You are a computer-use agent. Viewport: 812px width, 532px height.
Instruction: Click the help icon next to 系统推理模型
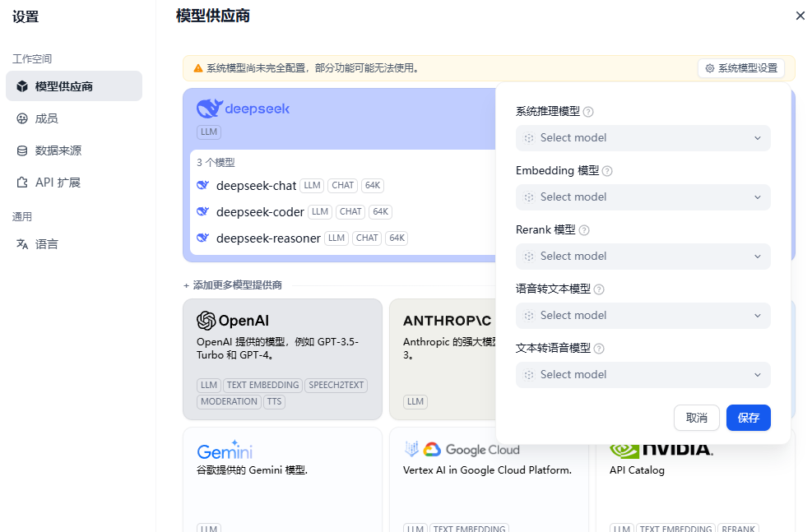coord(588,112)
